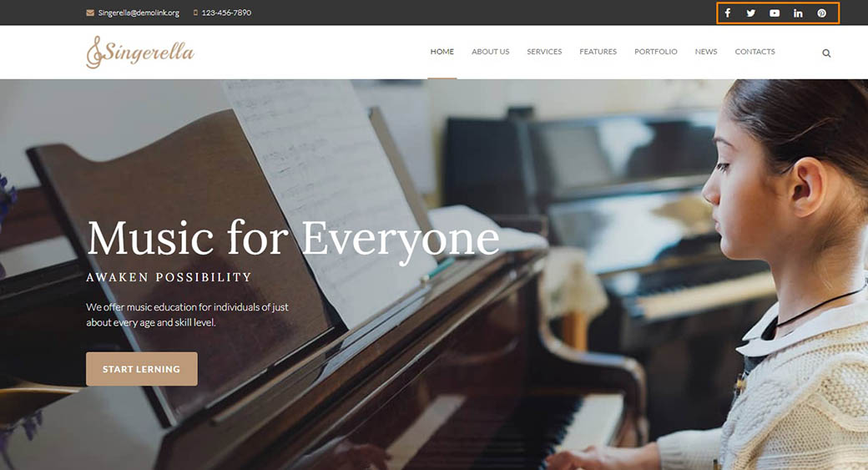Click the Start Lerning button

[x=142, y=369]
